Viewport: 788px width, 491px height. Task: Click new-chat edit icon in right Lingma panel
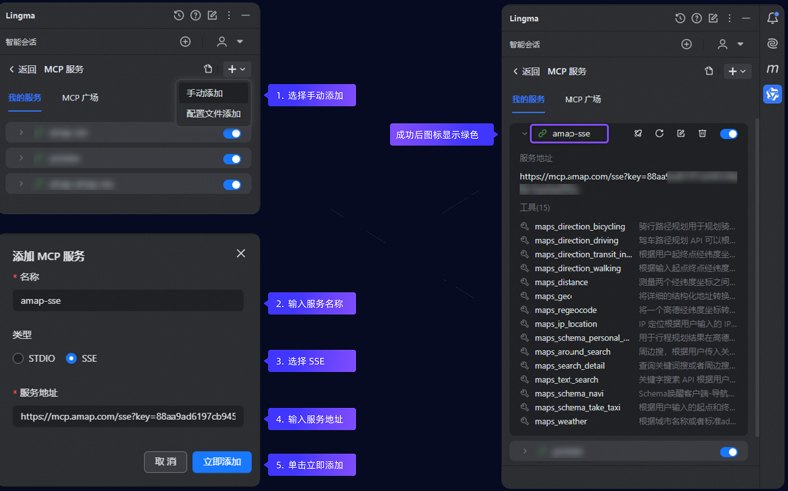click(713, 18)
